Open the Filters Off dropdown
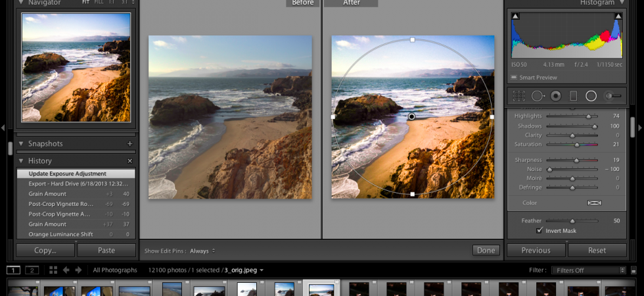 588,270
